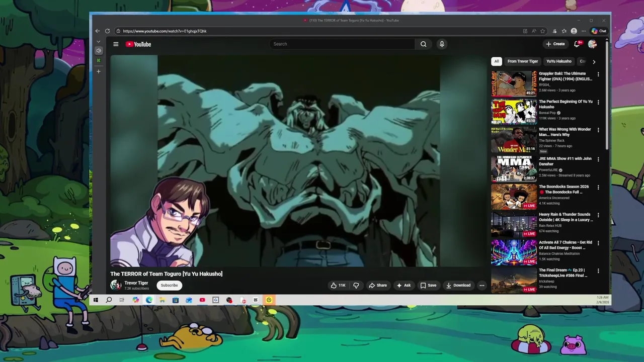Image resolution: width=644 pixels, height=362 pixels.
Task: Select the YouTube tab with speaker icon in sidebar
Action: pos(99,50)
